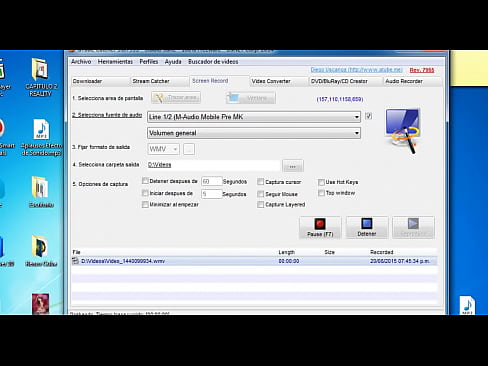Click the D:\Videos output folder field

click(213, 165)
